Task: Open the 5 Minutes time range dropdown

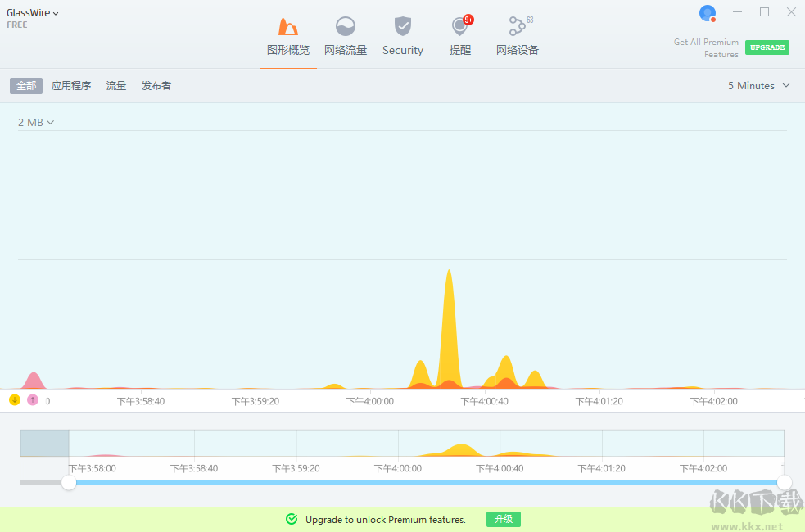Action: pyautogui.click(x=758, y=86)
